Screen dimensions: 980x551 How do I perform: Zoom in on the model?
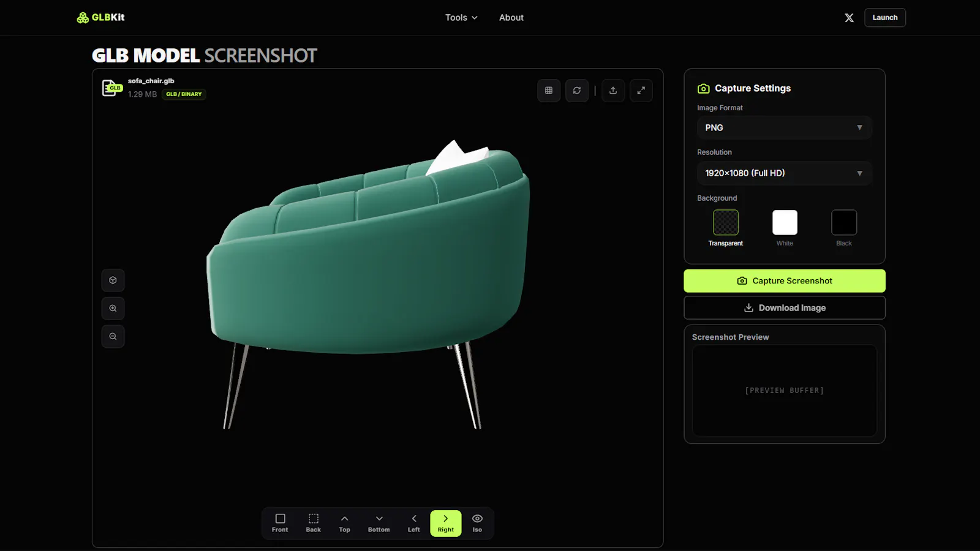113,309
